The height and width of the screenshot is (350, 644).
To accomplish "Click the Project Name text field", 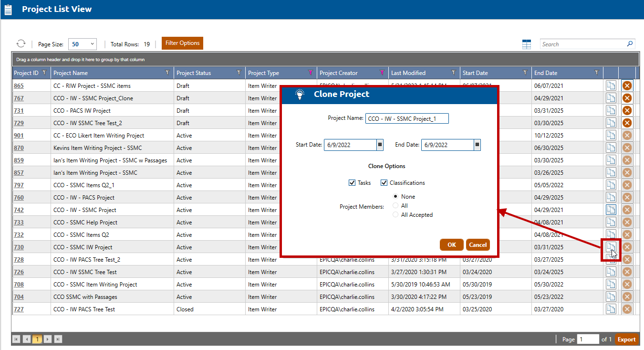I will pos(407,118).
